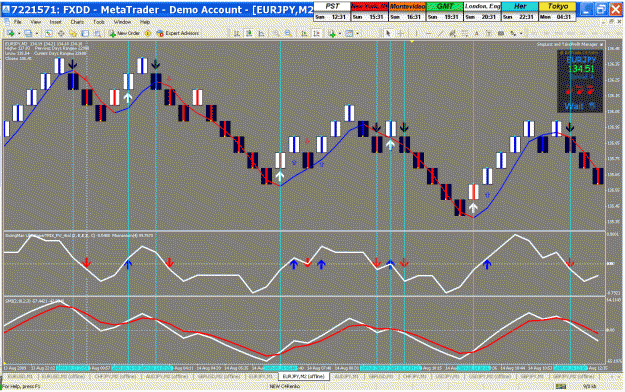Select the Text Label tool
The height and width of the screenshot is (392, 625).
489,33
